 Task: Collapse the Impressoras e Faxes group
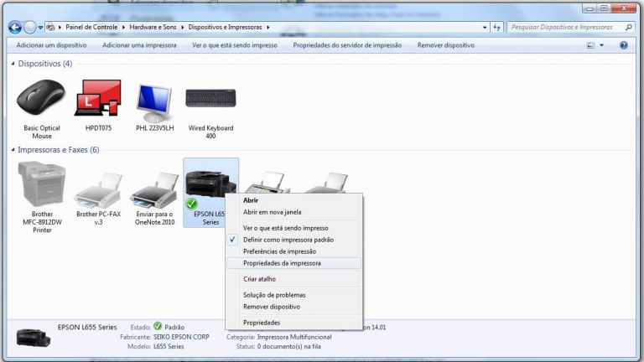point(13,150)
